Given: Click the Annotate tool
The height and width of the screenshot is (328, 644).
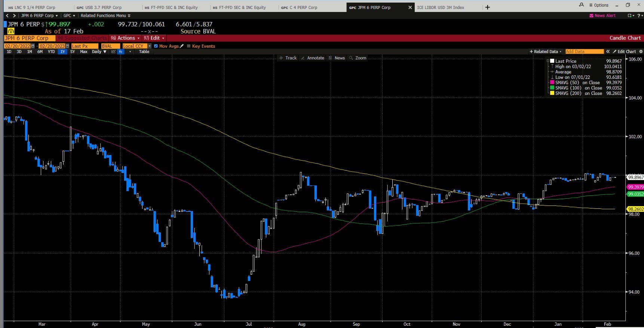Looking at the screenshot, I should (x=313, y=58).
